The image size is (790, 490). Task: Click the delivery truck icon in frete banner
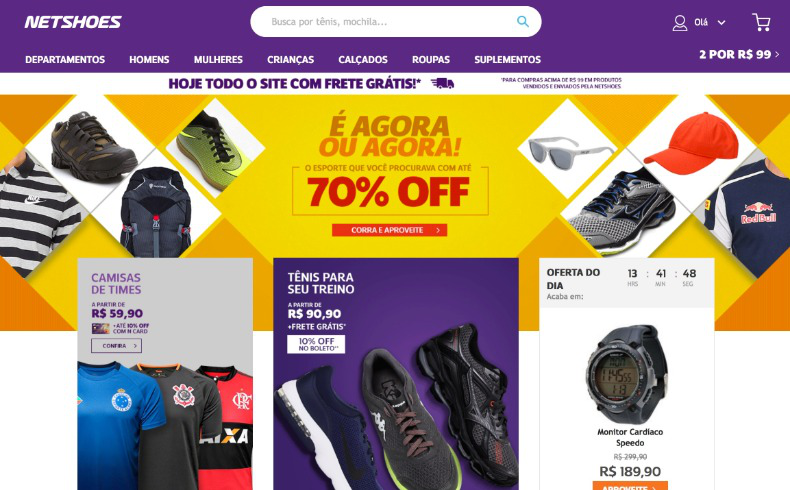point(442,84)
